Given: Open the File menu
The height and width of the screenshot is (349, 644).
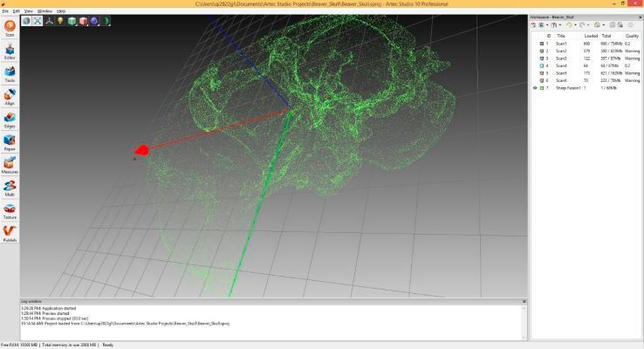Looking at the screenshot, I should [x=5, y=11].
